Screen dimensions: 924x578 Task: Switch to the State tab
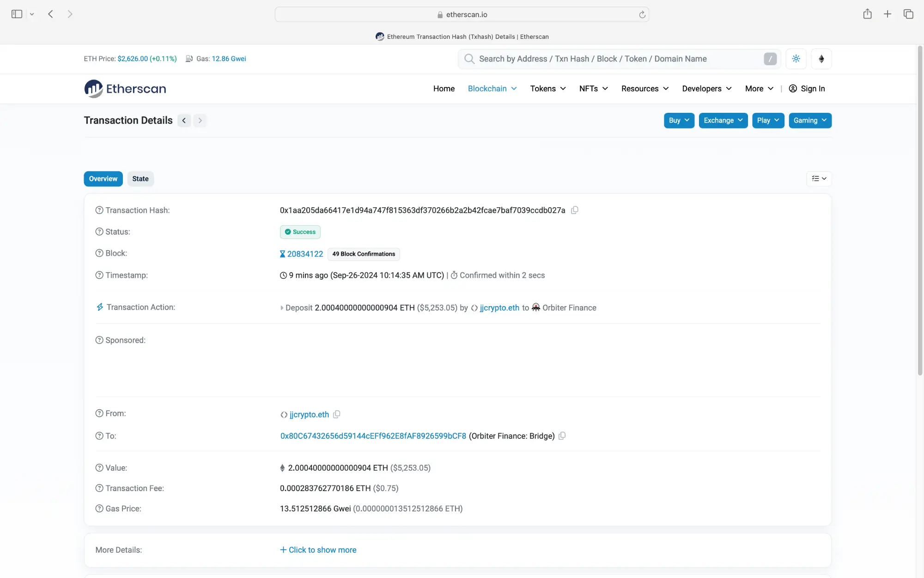pyautogui.click(x=140, y=178)
